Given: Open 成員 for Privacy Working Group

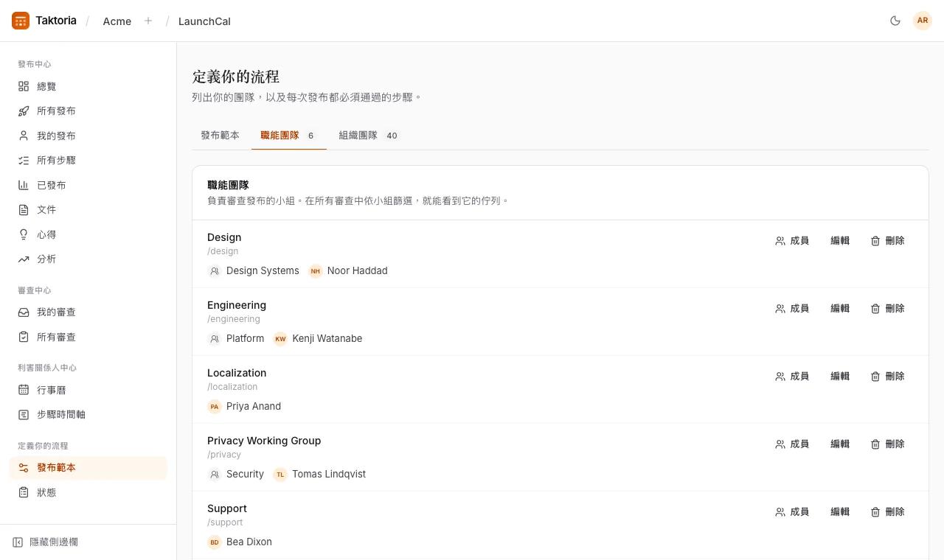Looking at the screenshot, I should pyautogui.click(x=792, y=444).
